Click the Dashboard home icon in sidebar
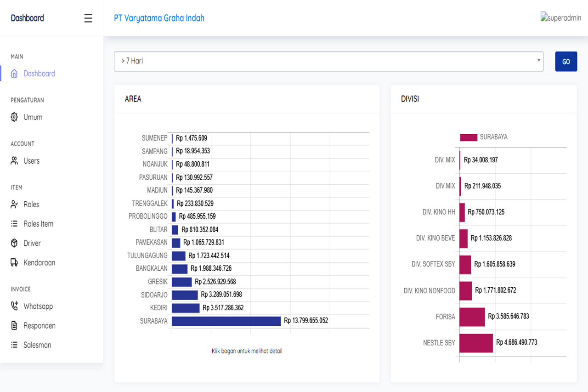Image resolution: width=588 pixels, height=392 pixels. pyautogui.click(x=14, y=74)
